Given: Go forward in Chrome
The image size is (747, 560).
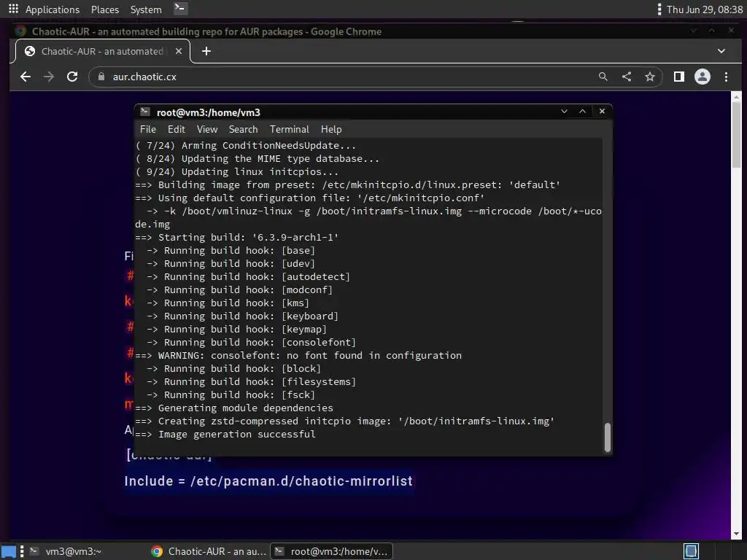Looking at the screenshot, I should point(49,77).
